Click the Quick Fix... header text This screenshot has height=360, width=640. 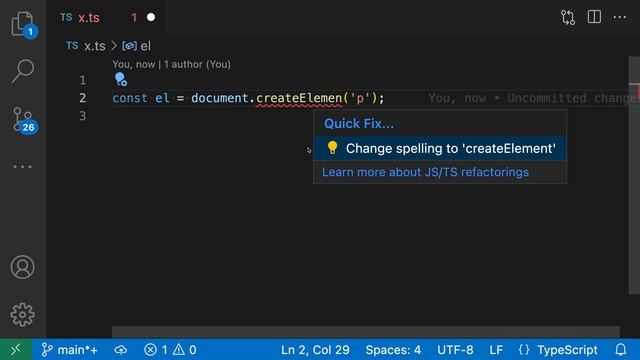[359, 124]
